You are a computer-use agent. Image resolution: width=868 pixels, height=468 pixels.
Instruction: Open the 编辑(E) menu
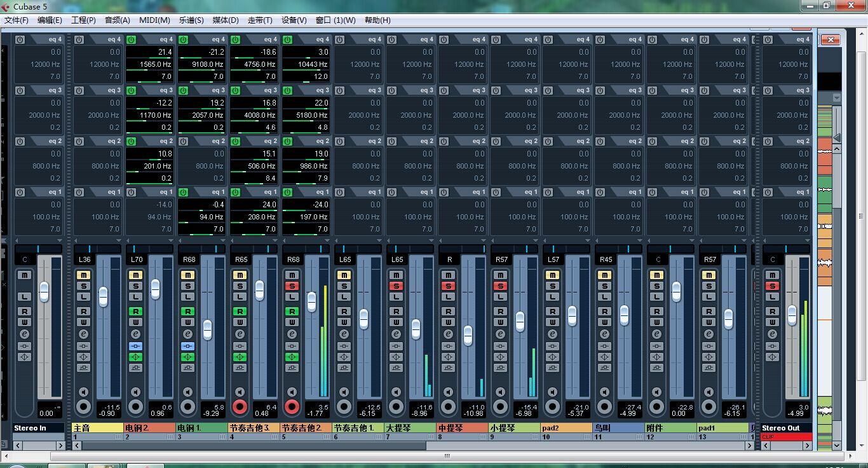[50, 20]
